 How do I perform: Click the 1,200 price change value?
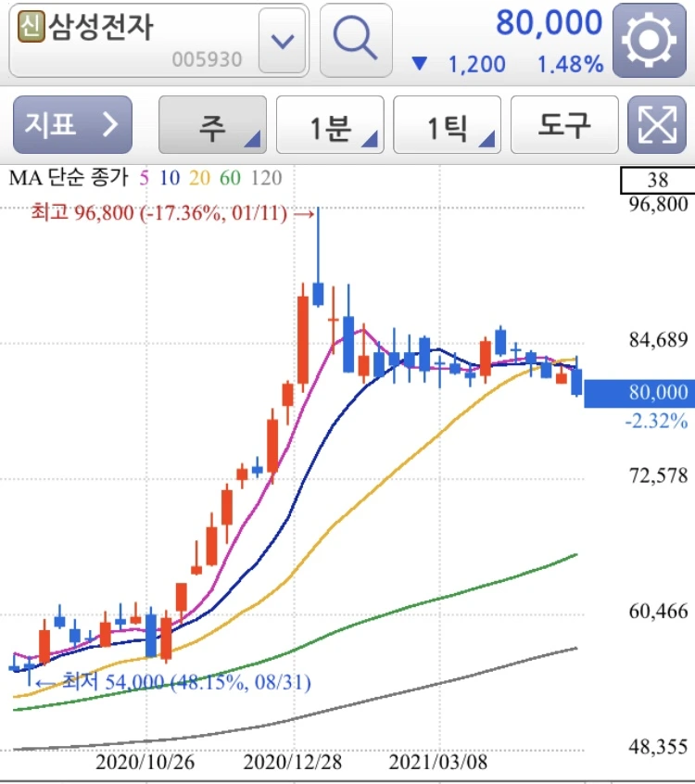click(476, 65)
